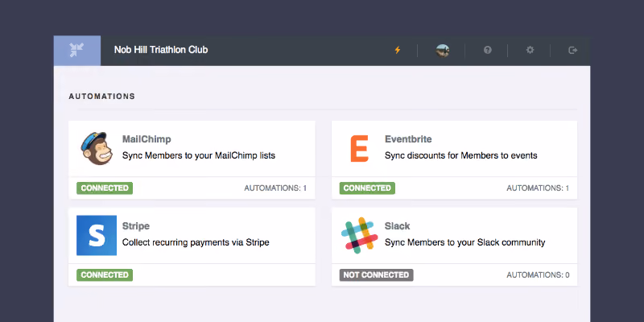
Task: Click the MailChimp CONNECTED badge
Action: point(105,188)
